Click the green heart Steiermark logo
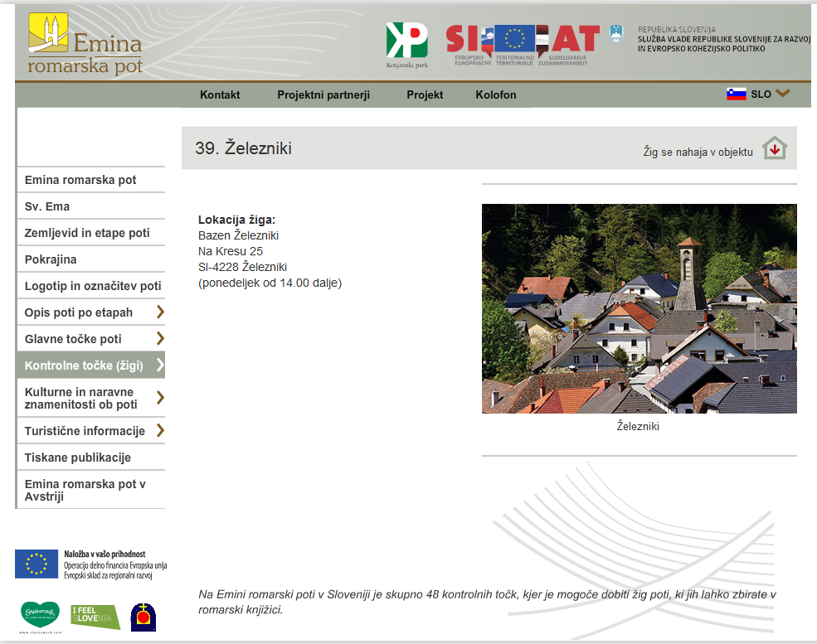Viewport: 817px width, 644px height. pyautogui.click(x=40, y=615)
